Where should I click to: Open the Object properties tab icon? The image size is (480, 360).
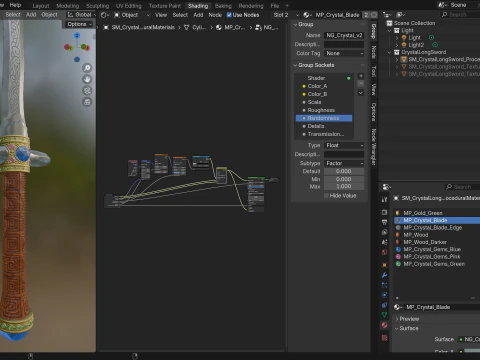pos(384,265)
